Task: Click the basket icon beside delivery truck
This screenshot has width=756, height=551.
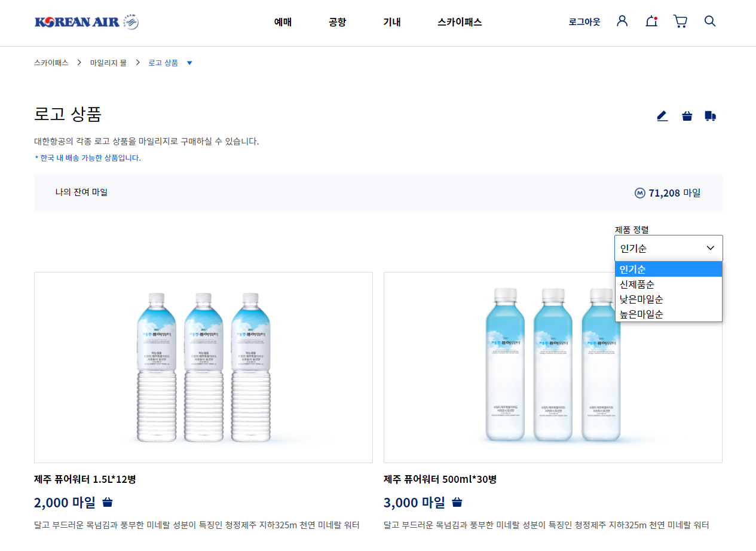Action: 687,116
